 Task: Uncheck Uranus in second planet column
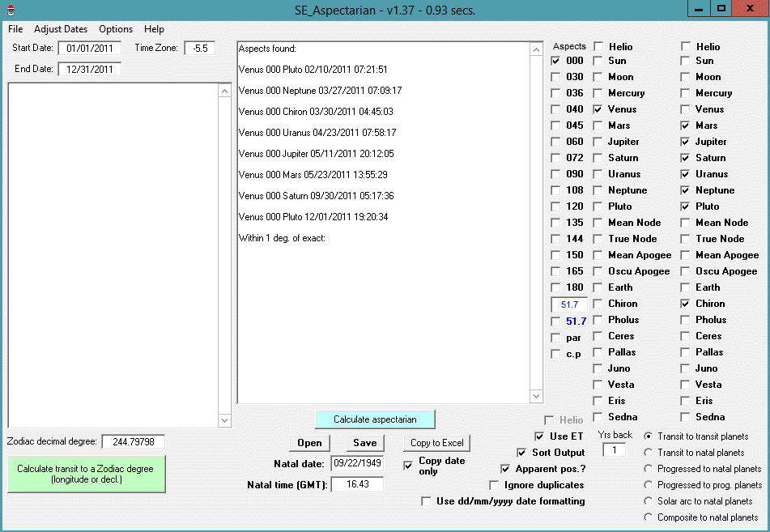click(685, 174)
